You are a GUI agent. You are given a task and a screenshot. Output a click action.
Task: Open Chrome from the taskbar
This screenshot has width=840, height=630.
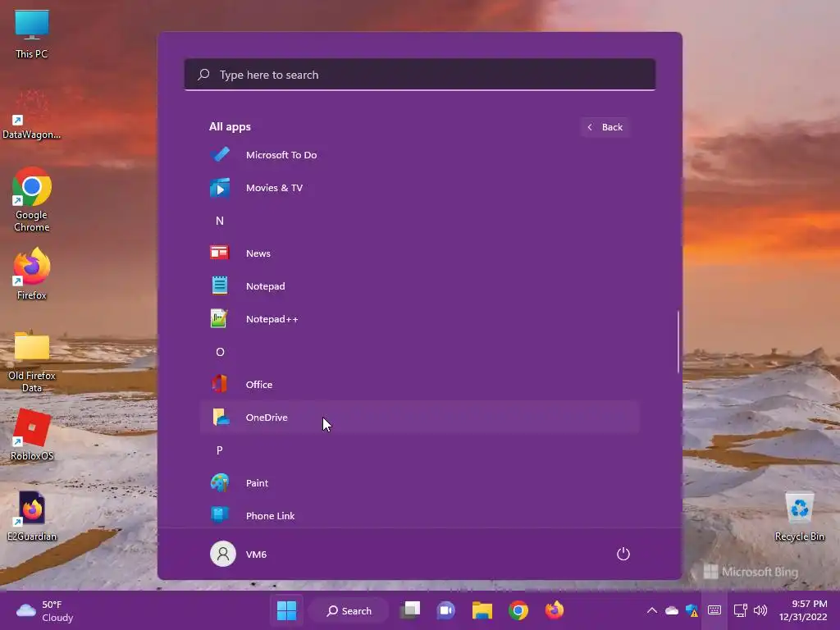point(518,610)
